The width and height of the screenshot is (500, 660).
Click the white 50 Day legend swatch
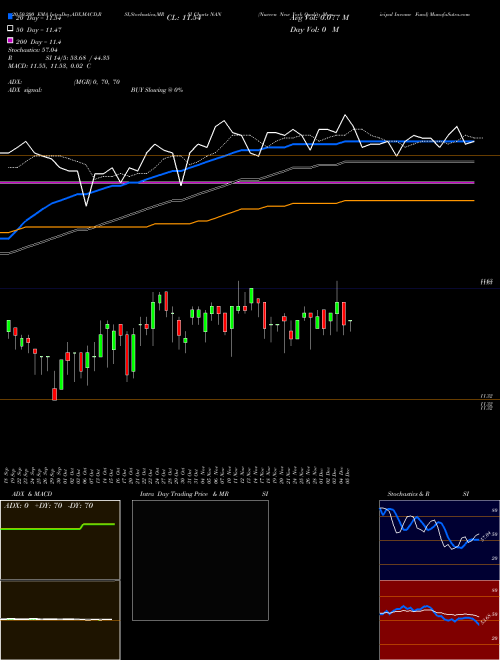coord(10,29)
